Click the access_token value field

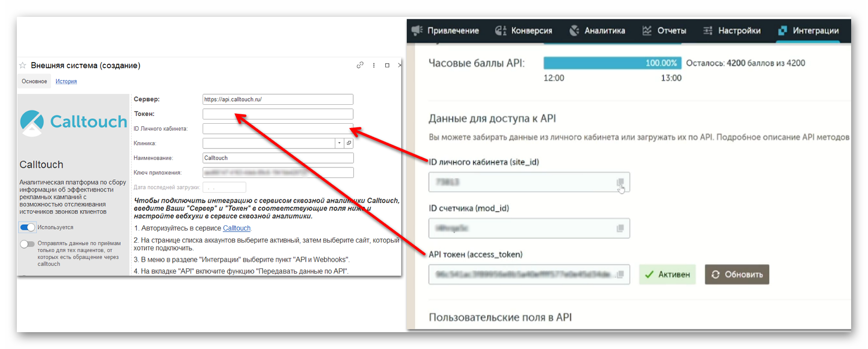point(529,275)
